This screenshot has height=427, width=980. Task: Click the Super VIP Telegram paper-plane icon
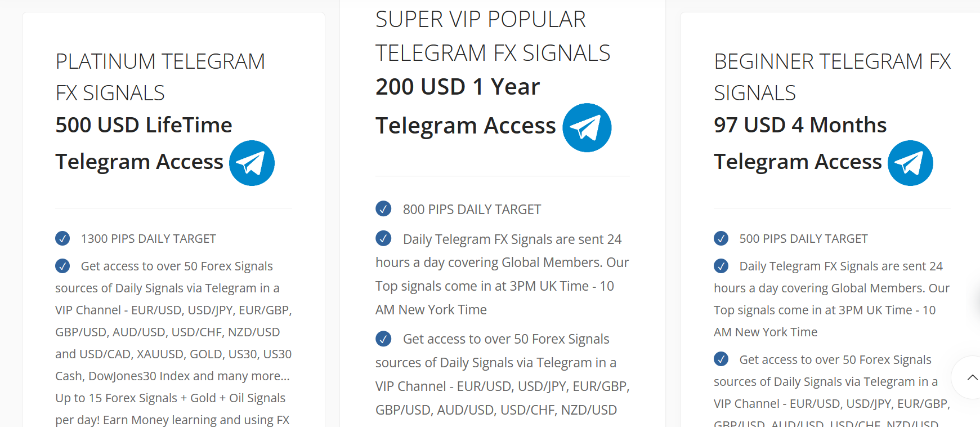pyautogui.click(x=587, y=128)
